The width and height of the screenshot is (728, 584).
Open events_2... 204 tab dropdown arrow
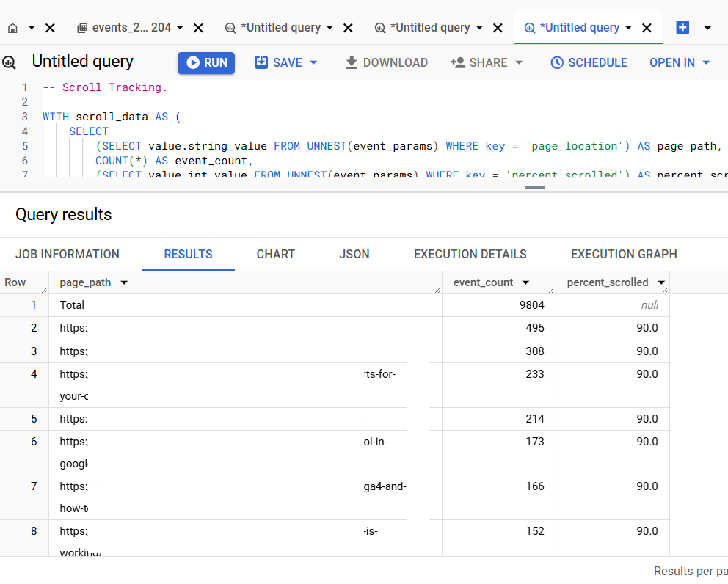click(x=180, y=29)
